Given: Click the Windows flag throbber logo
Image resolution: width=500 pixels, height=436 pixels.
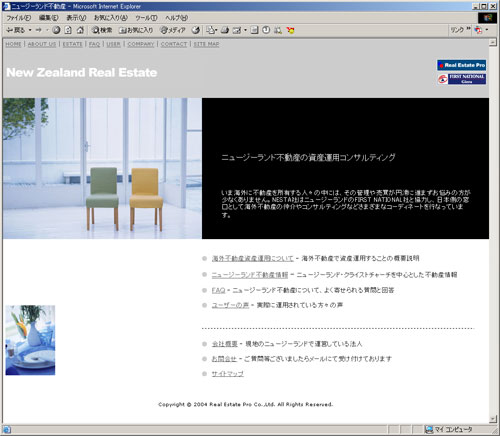Looking at the screenshot, I should click(x=487, y=18).
